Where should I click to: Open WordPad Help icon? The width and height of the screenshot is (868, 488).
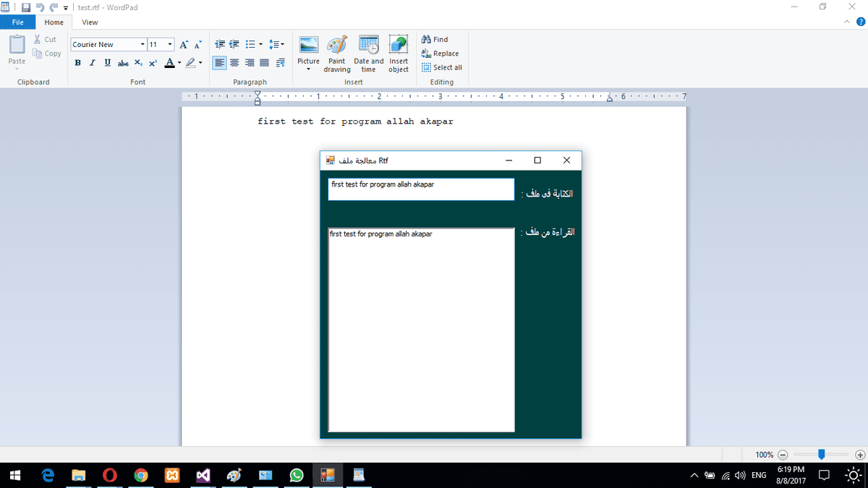(x=859, y=22)
